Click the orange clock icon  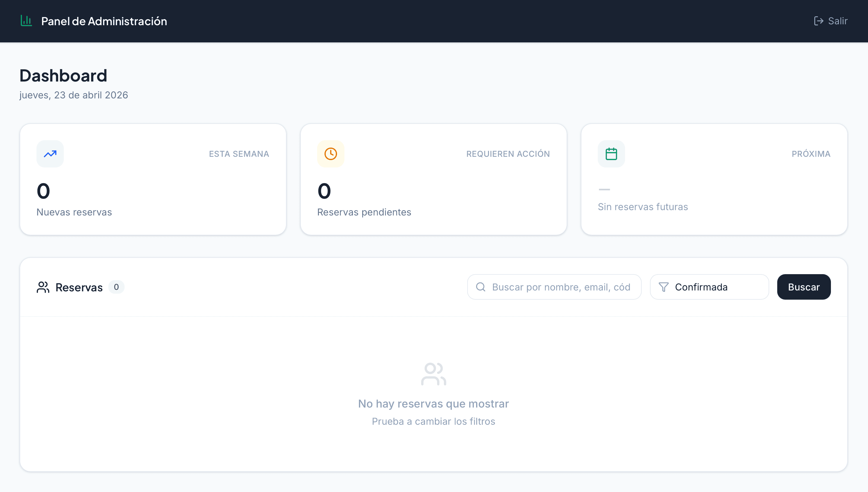point(330,154)
